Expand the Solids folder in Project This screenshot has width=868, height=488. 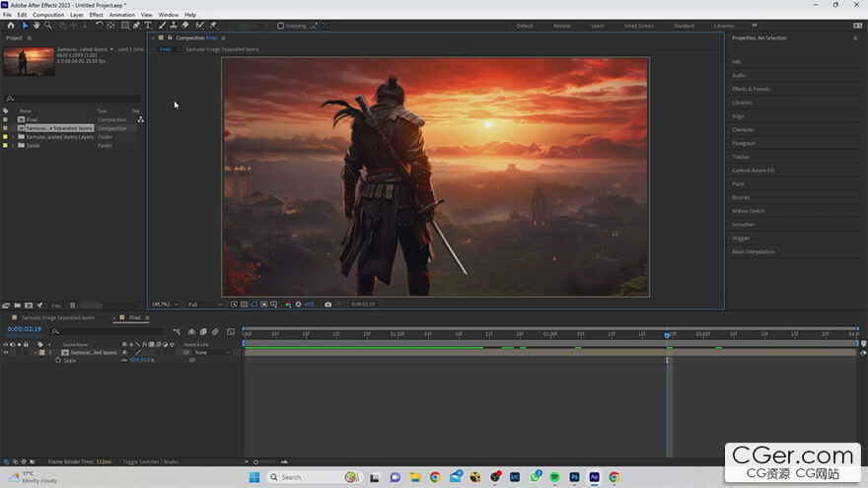(13, 146)
